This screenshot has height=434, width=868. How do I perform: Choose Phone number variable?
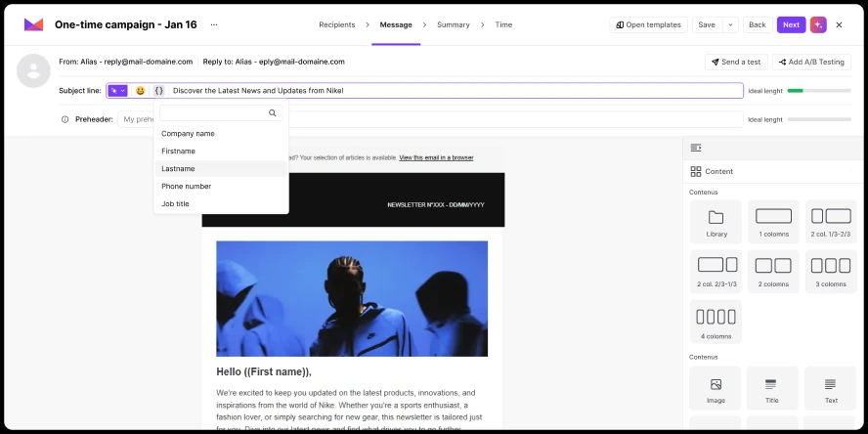tap(222, 187)
